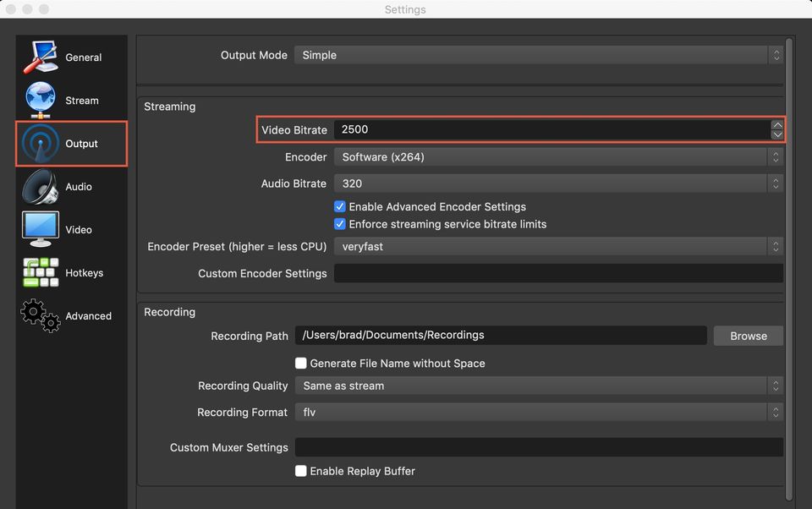Image resolution: width=812 pixels, height=509 pixels.
Task: Open Advanced settings via gears icon
Action: [x=41, y=315]
